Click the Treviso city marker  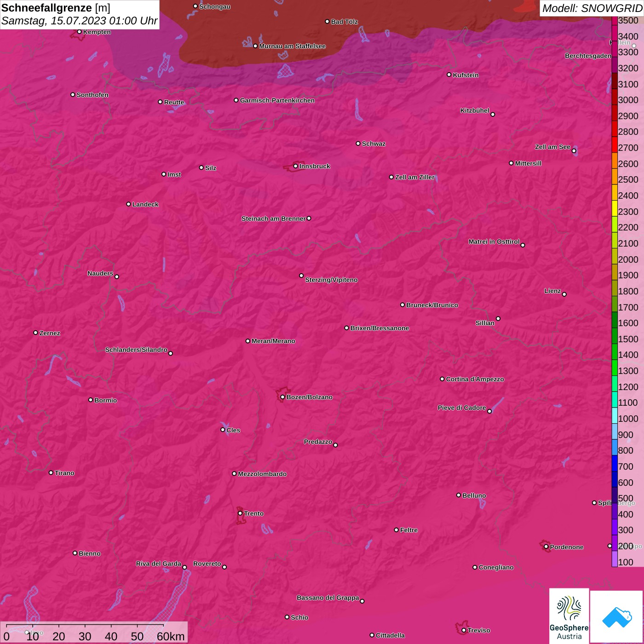click(464, 630)
